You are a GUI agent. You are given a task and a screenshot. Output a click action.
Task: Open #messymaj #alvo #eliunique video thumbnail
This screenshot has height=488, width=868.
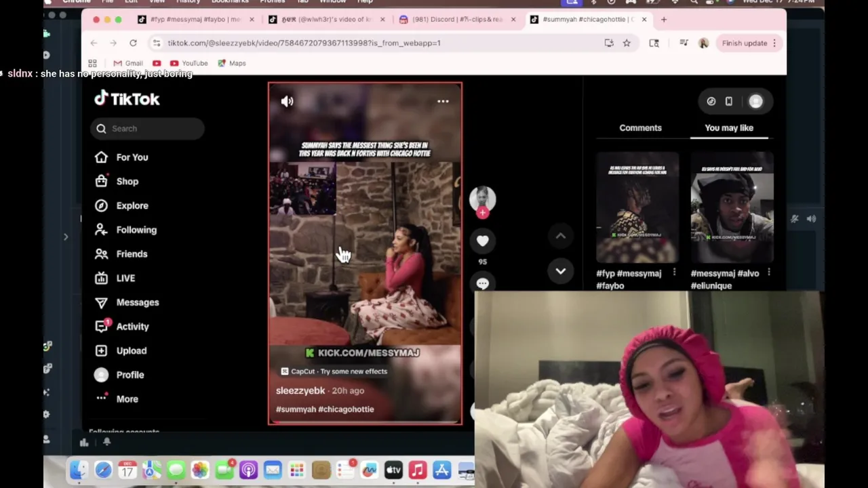(732, 208)
